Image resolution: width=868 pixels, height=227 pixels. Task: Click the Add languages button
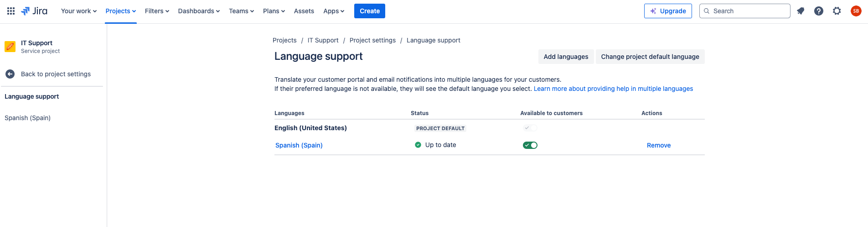pyautogui.click(x=566, y=57)
